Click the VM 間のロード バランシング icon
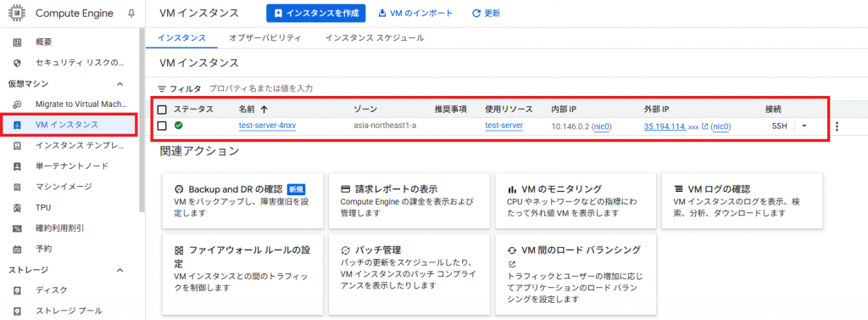Screen dimensions: 868x320 pos(512,250)
